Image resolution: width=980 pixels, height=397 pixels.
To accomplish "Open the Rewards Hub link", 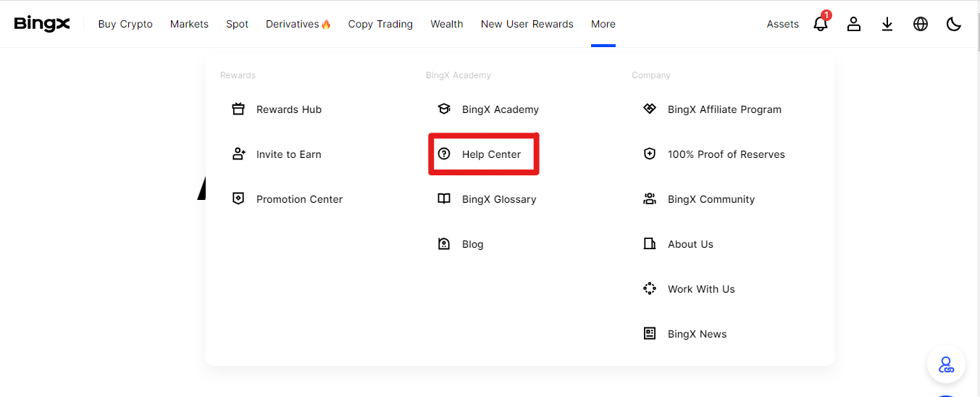I will (289, 109).
